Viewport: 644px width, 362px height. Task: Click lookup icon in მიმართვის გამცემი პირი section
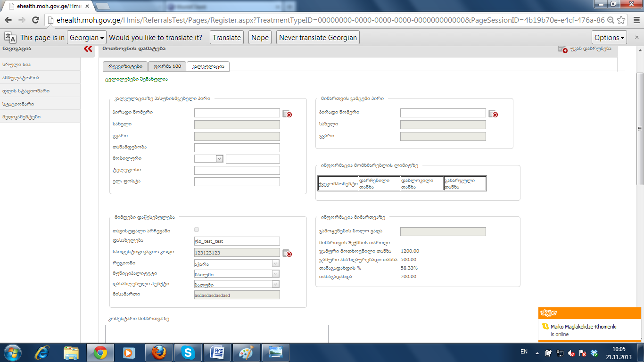(493, 114)
